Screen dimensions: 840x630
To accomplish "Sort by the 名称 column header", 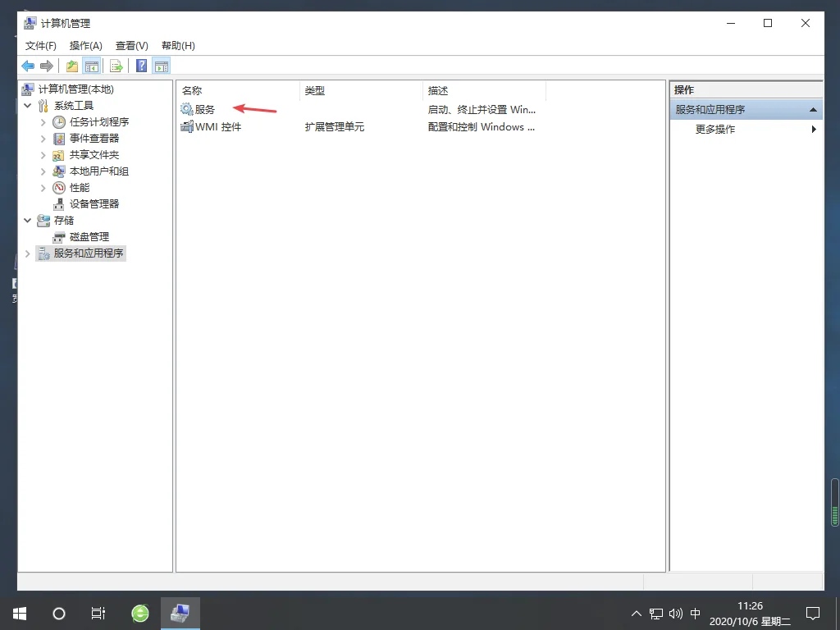I will coord(238,91).
